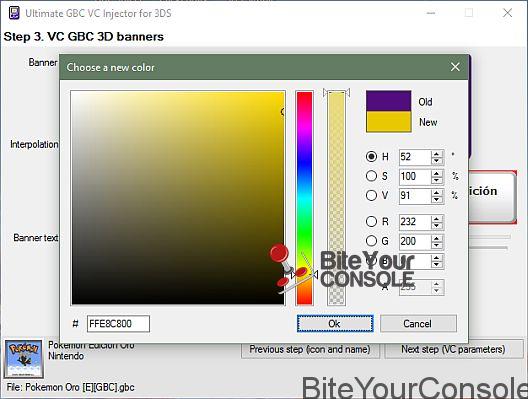Select the H hue radio button
Image resolution: width=528 pixels, height=399 pixels.
(371, 157)
